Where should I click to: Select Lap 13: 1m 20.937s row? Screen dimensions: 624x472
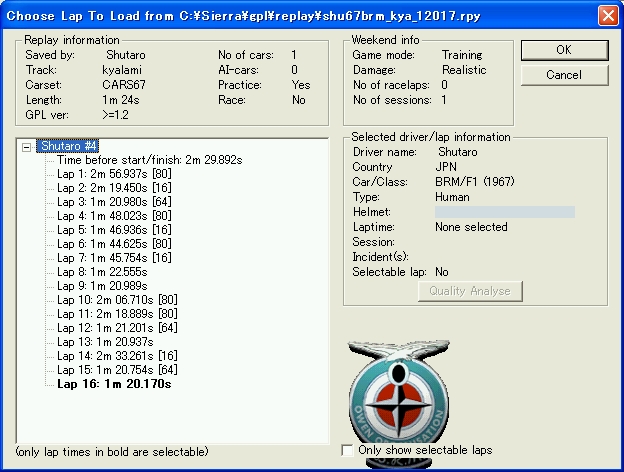(105, 342)
